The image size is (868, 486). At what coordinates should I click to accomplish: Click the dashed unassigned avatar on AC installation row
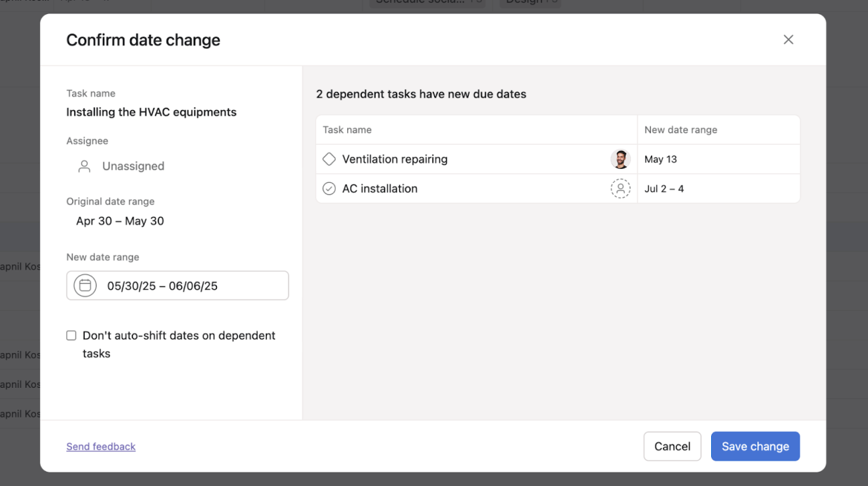[620, 188]
